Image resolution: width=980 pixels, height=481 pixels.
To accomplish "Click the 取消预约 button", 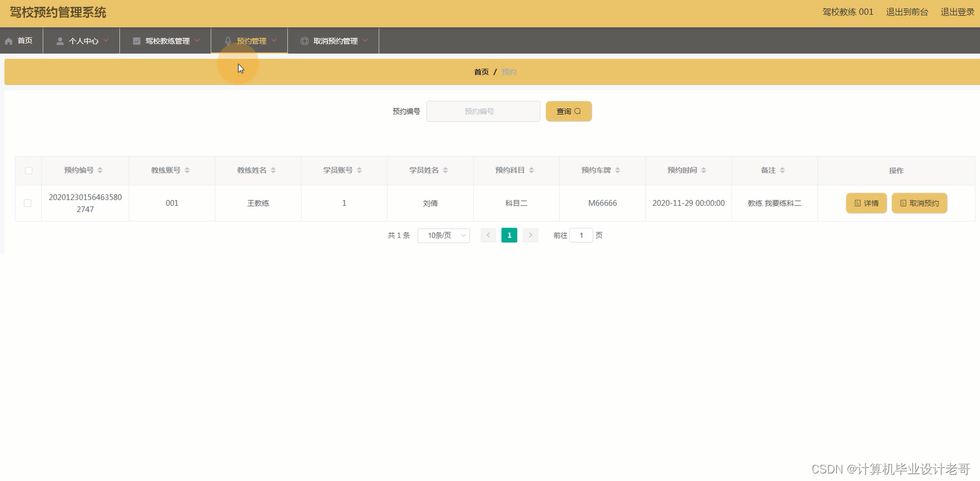I will tap(919, 203).
